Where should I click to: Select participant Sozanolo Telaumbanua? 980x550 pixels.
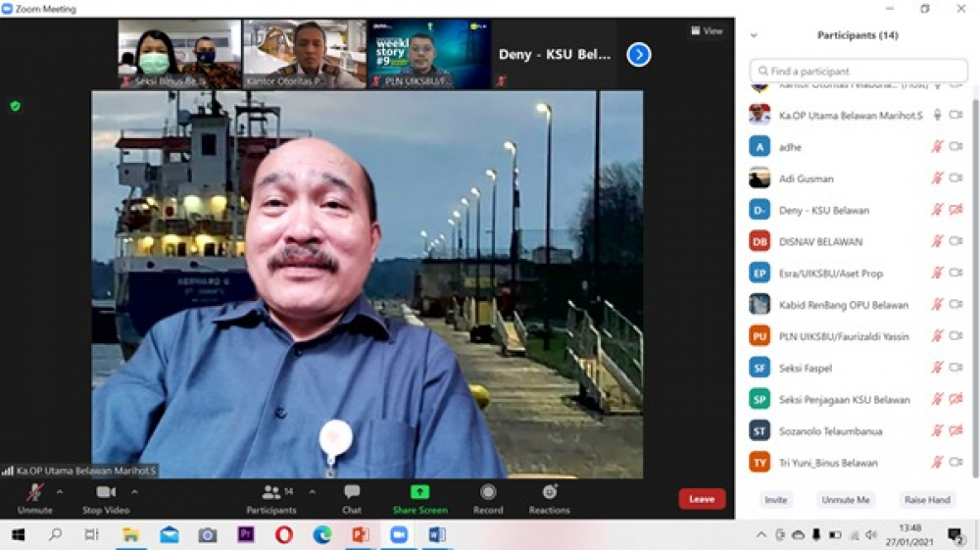(858, 431)
